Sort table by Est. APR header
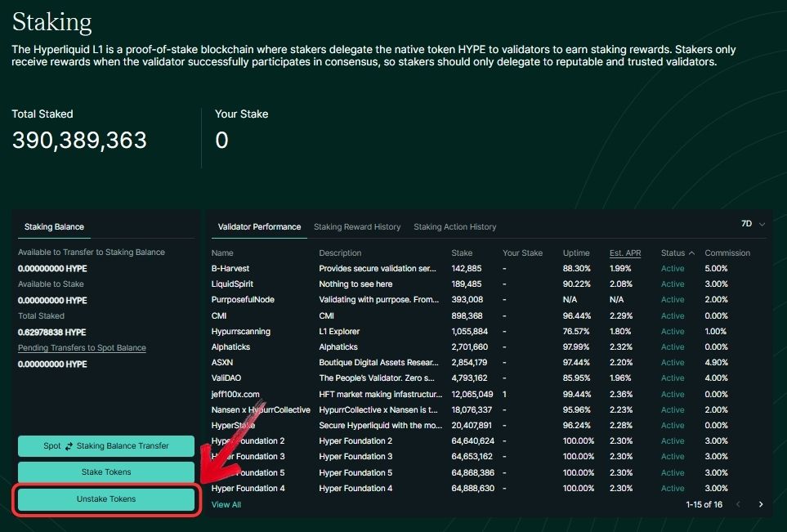The image size is (787, 532). (625, 253)
